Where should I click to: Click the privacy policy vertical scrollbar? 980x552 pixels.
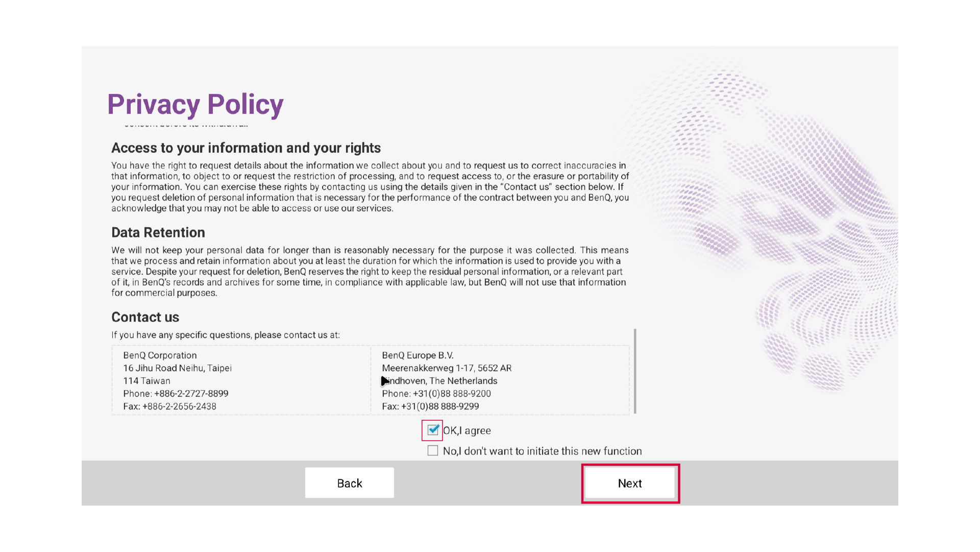coord(635,371)
